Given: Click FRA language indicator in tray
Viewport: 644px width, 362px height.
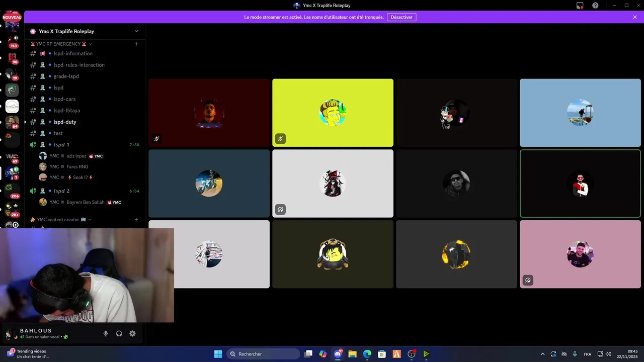Looking at the screenshot, I should 588,354.
